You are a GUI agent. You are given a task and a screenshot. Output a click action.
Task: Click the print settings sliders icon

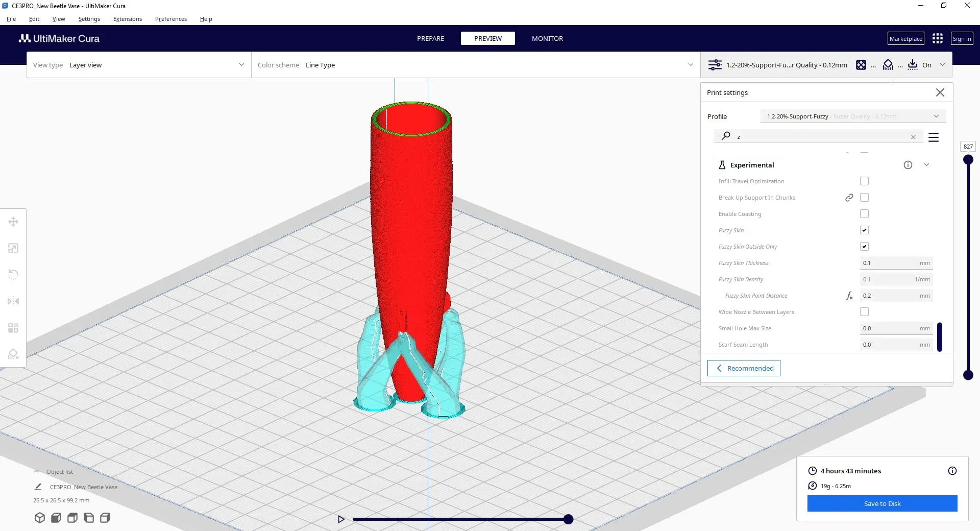tap(715, 65)
